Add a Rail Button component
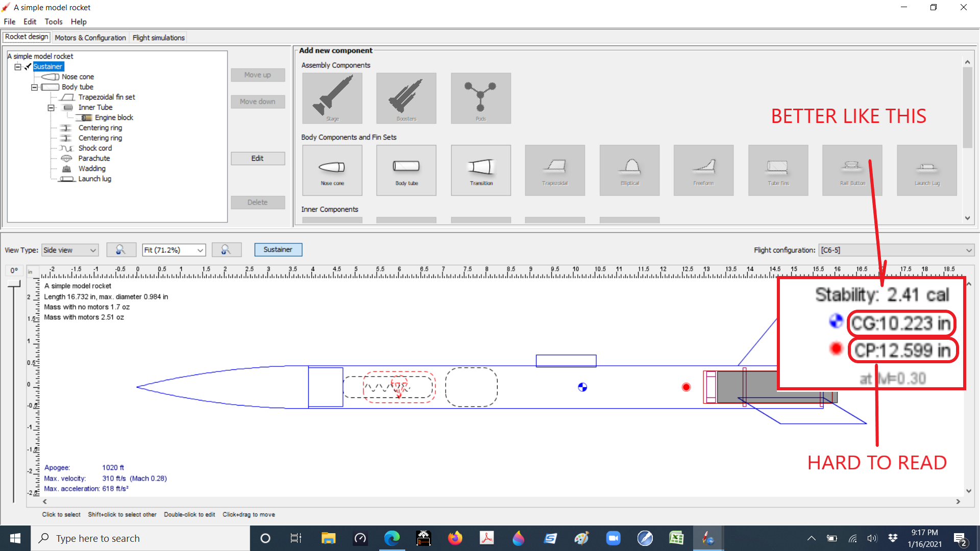The image size is (980, 551). (852, 170)
